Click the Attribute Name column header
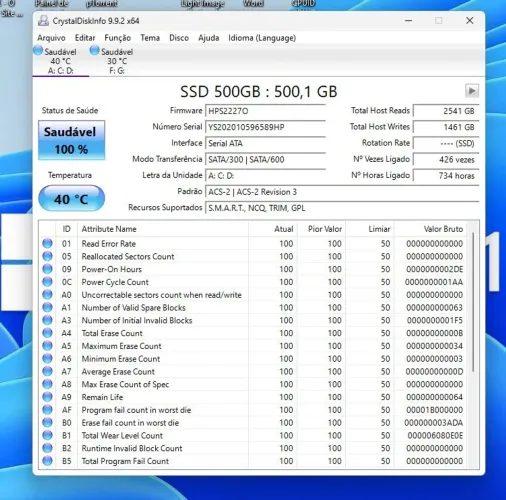The width and height of the screenshot is (506, 500). (163, 229)
